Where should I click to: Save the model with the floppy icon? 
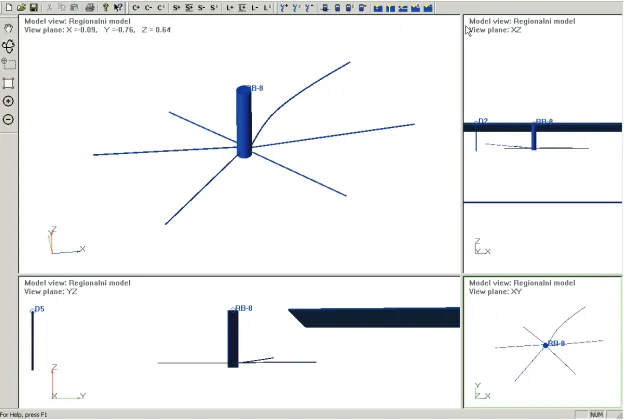34,8
